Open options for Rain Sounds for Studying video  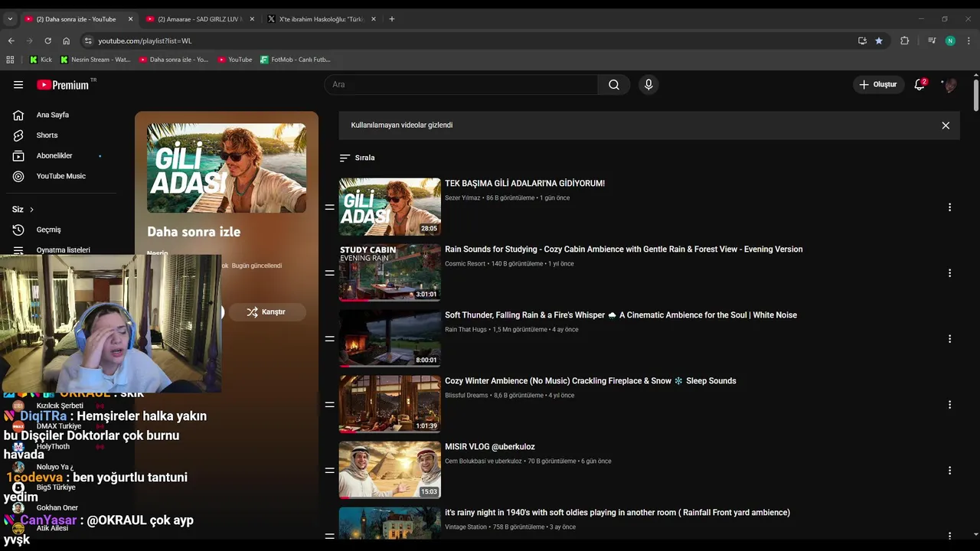click(949, 273)
